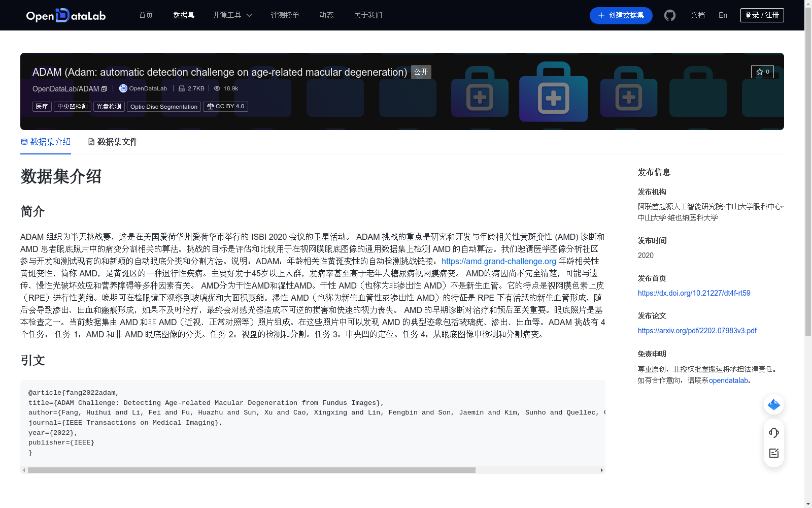Image resolution: width=812 pixels, height=508 pixels.
Task: Switch to the 数据集文件 tab
Action: 113,142
